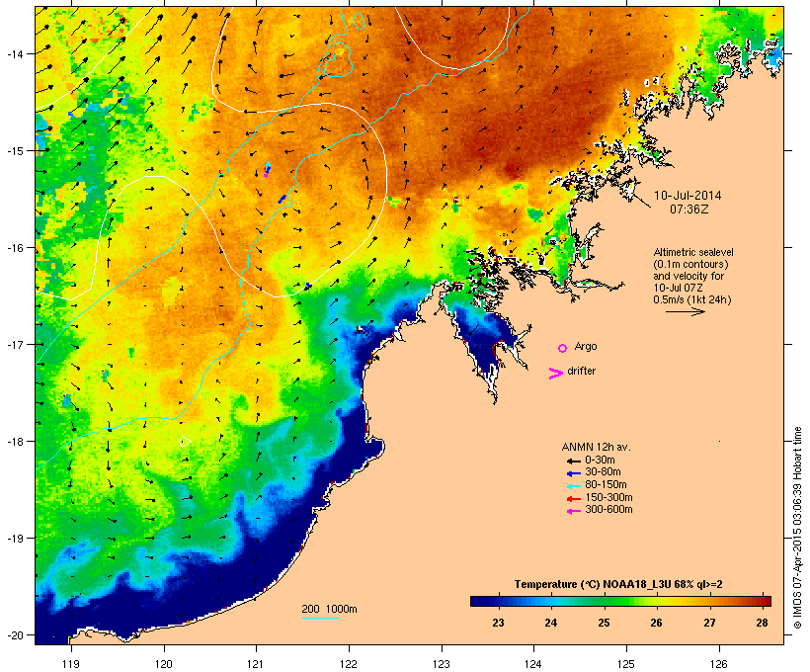810x672 pixels.
Task: Click the 'drifter' legend label
Action: [581, 371]
